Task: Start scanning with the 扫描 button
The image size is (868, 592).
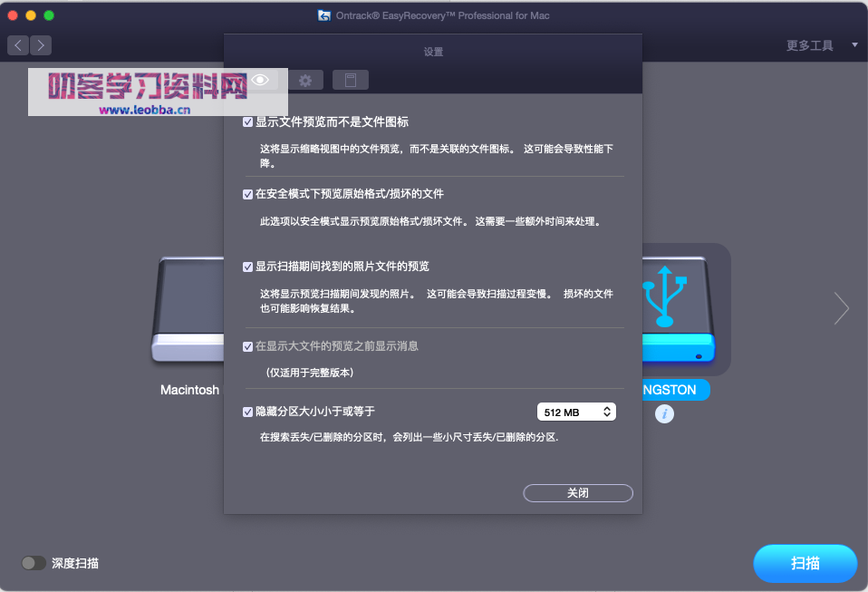Action: (x=804, y=563)
